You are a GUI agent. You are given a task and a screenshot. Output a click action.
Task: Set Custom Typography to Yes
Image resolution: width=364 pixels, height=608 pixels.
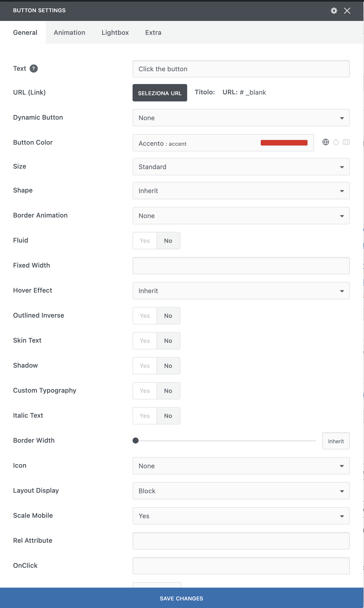(x=145, y=391)
